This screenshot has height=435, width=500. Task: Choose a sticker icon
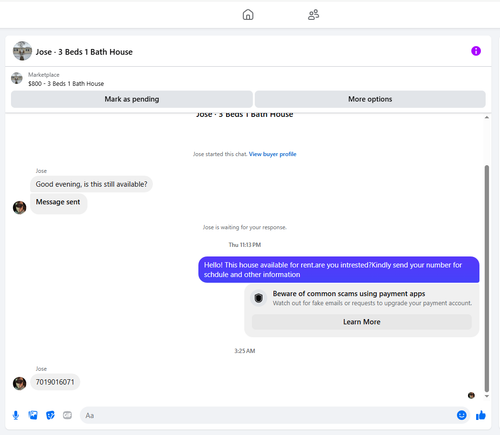(50, 415)
